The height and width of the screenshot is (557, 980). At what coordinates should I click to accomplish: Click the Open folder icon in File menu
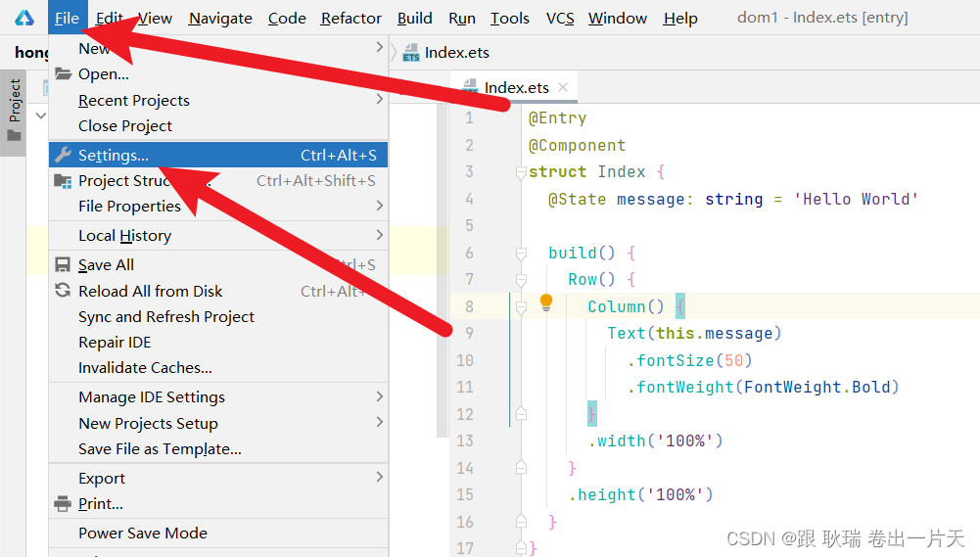tap(63, 73)
